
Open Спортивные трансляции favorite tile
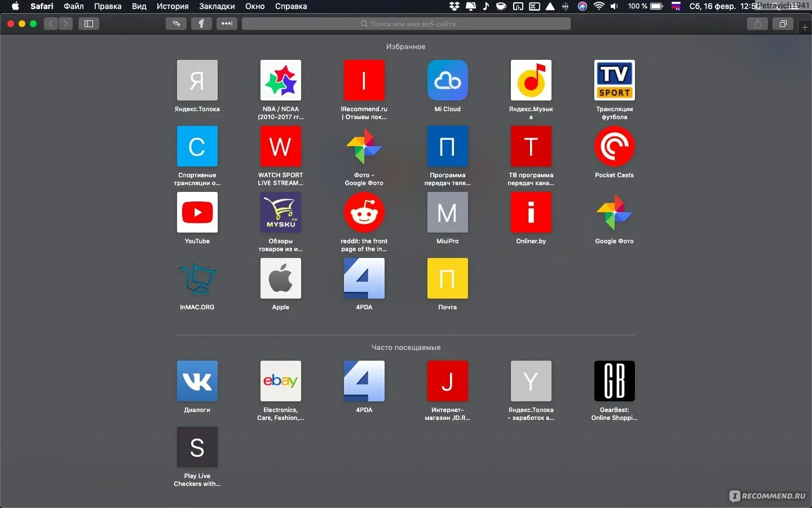click(x=197, y=146)
